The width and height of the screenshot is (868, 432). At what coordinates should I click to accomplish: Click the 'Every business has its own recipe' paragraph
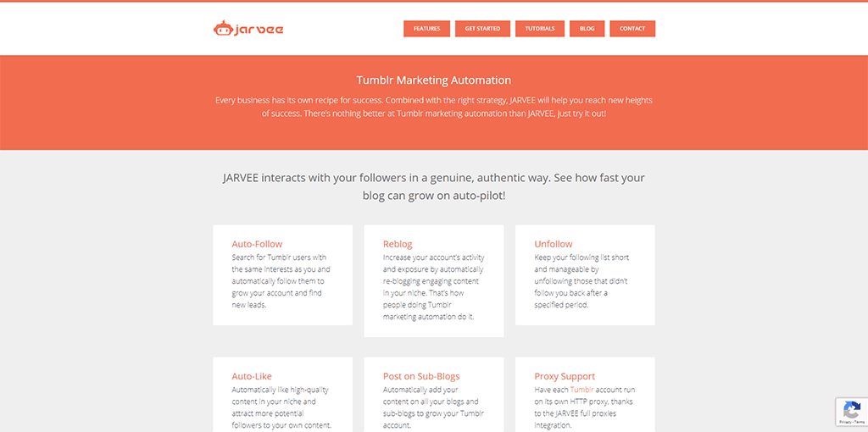pyautogui.click(x=433, y=107)
